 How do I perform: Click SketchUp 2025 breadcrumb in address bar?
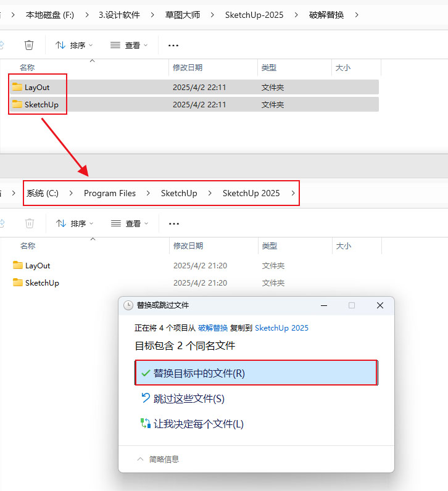tap(251, 193)
